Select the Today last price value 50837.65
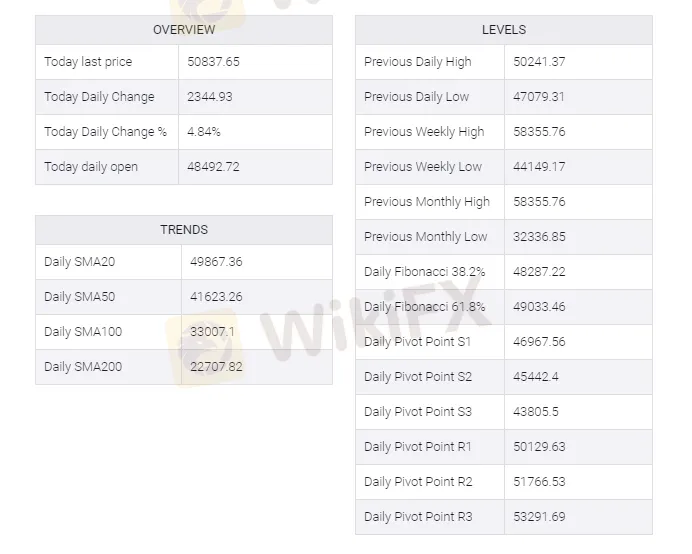The height and width of the screenshot is (554, 692). pos(213,62)
